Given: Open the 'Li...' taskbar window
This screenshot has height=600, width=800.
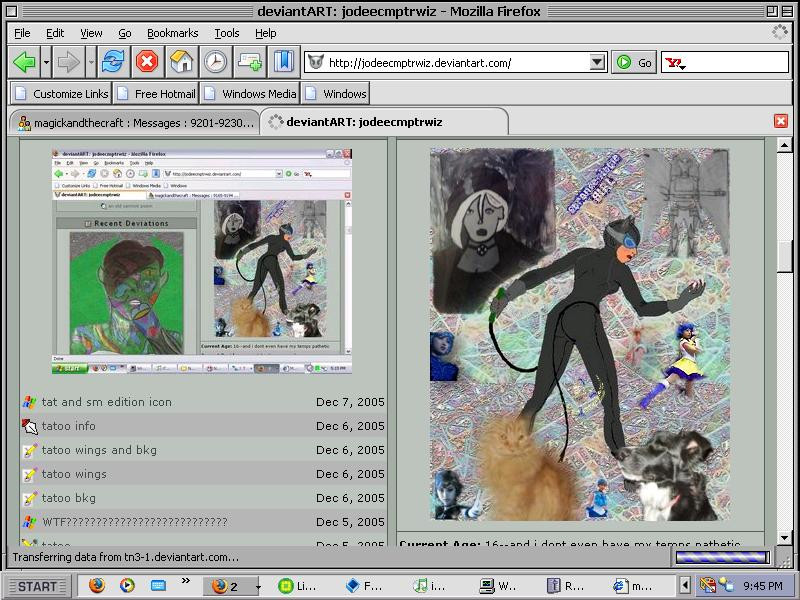Looking at the screenshot, I should [x=297, y=586].
